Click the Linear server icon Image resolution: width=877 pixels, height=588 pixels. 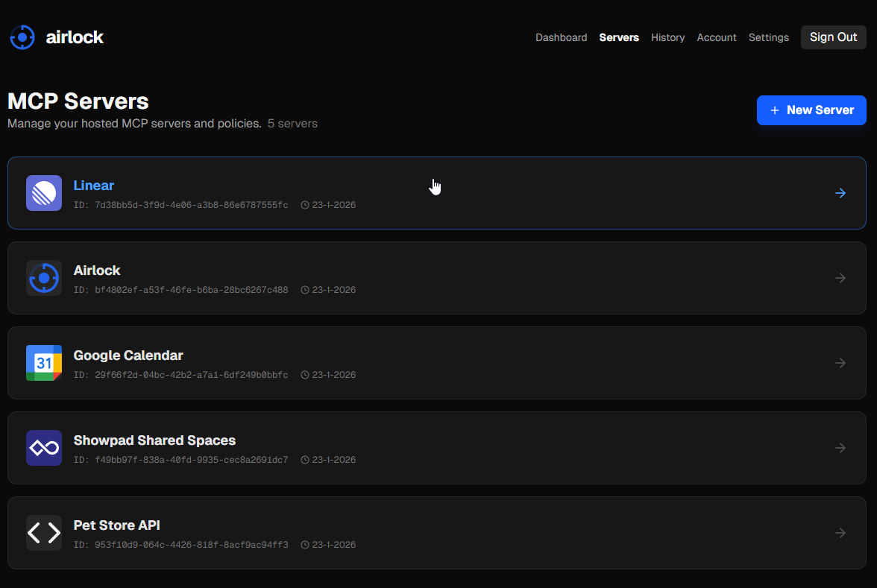pos(43,193)
